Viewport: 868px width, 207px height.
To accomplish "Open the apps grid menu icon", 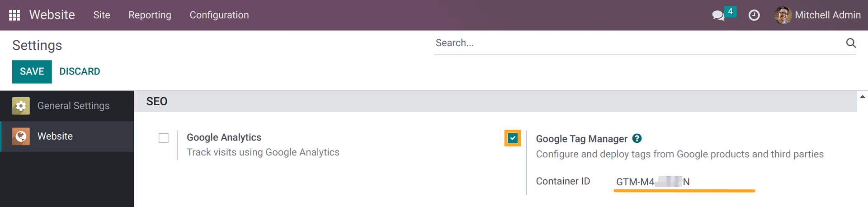I will pyautogui.click(x=14, y=15).
